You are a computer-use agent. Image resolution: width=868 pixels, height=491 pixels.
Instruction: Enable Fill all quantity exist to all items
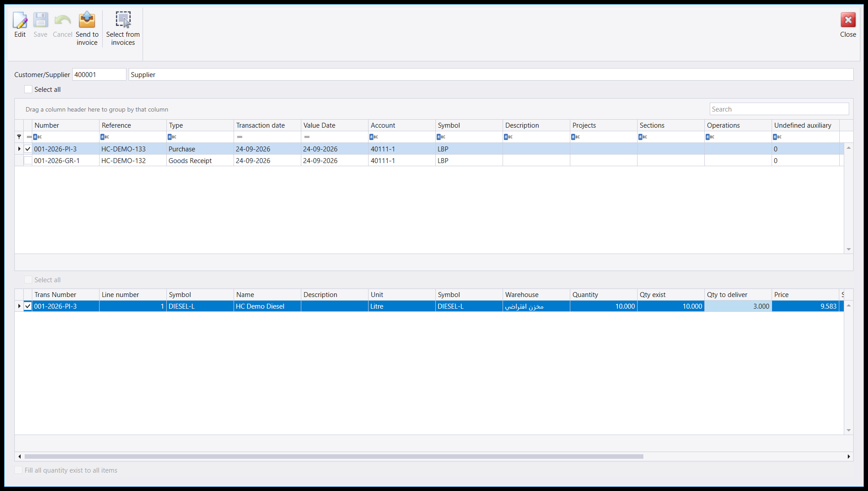[18, 470]
